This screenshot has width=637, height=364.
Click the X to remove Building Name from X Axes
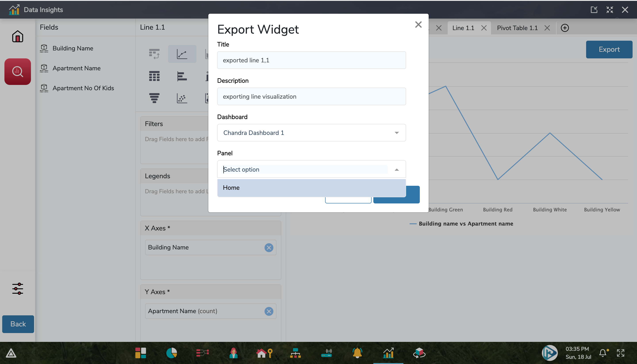(x=269, y=247)
